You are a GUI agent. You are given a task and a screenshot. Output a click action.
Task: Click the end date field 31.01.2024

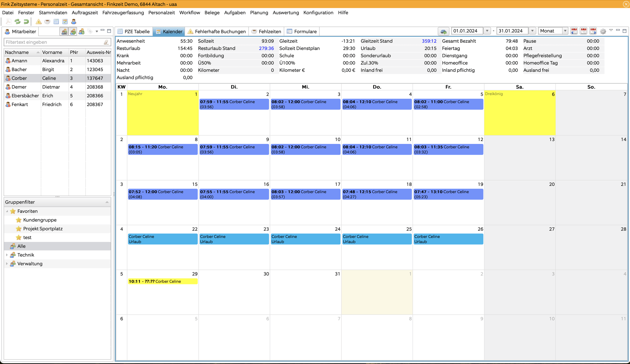[x=513, y=31]
